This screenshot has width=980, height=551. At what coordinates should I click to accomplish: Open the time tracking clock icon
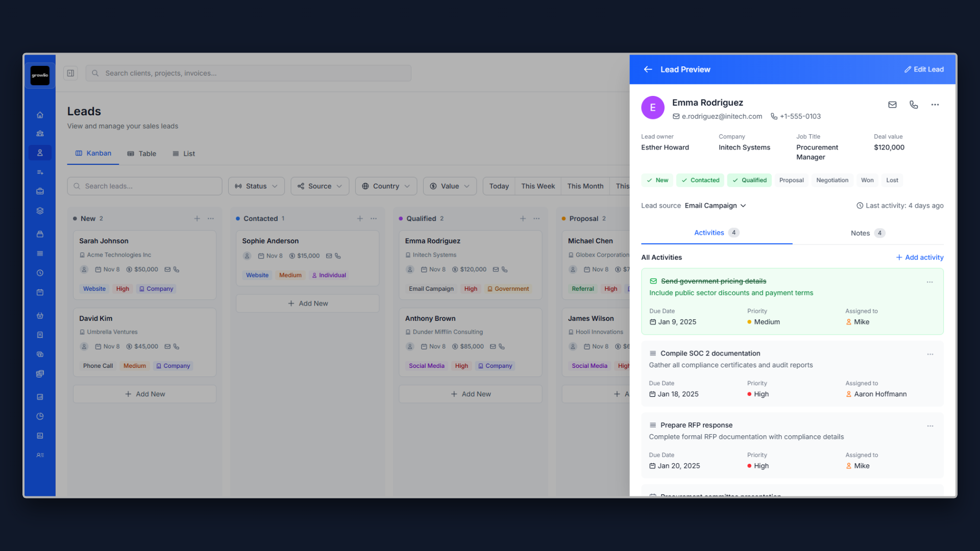40,272
